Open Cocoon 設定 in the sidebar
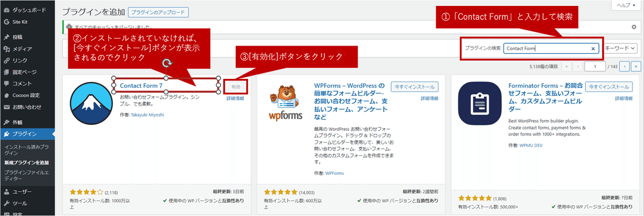 pyautogui.click(x=26, y=95)
